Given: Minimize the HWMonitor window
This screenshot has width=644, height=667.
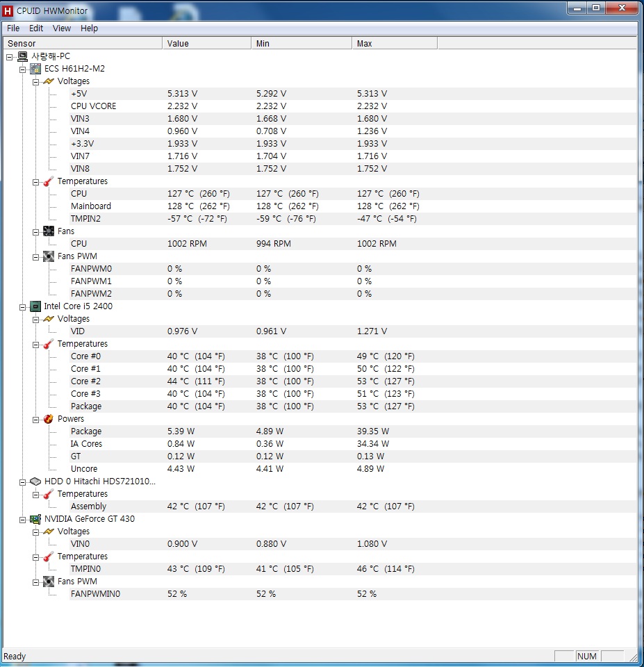Looking at the screenshot, I should [x=577, y=8].
